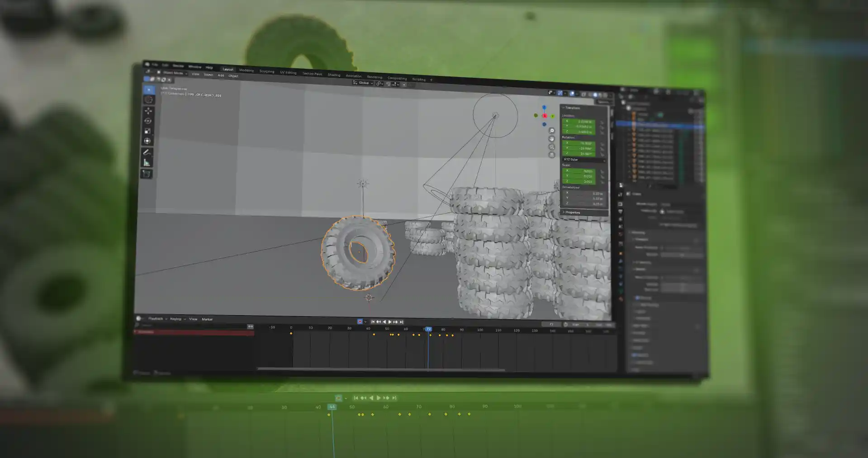Select the Add Cube tool
Image resolution: width=868 pixels, height=458 pixels.
(146, 174)
